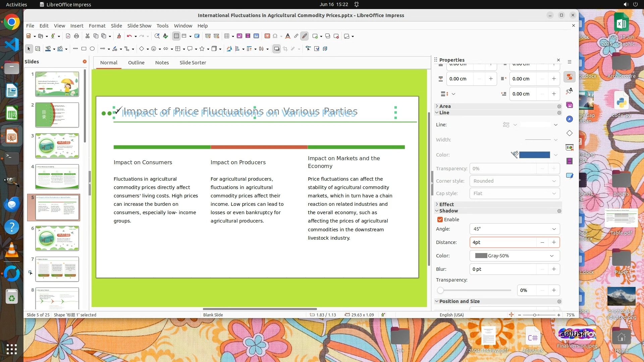Open the Slide Show menu

(x=139, y=26)
